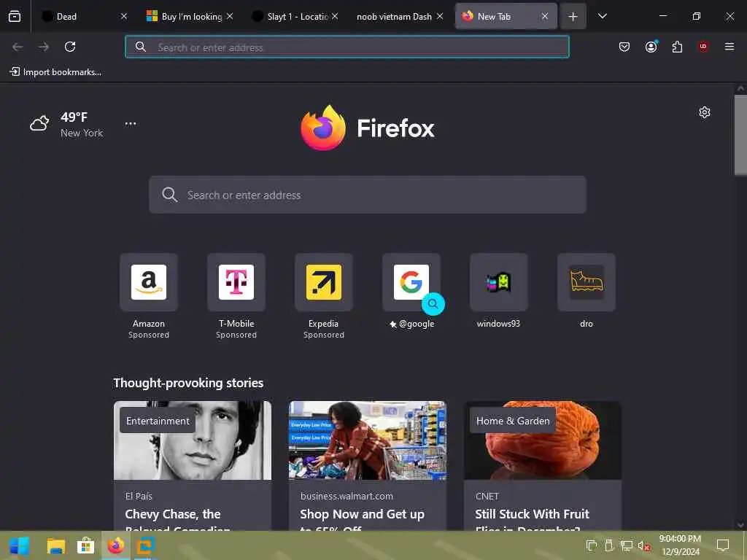Click Firefox icon in the taskbar
The height and width of the screenshot is (560, 747).
click(116, 545)
